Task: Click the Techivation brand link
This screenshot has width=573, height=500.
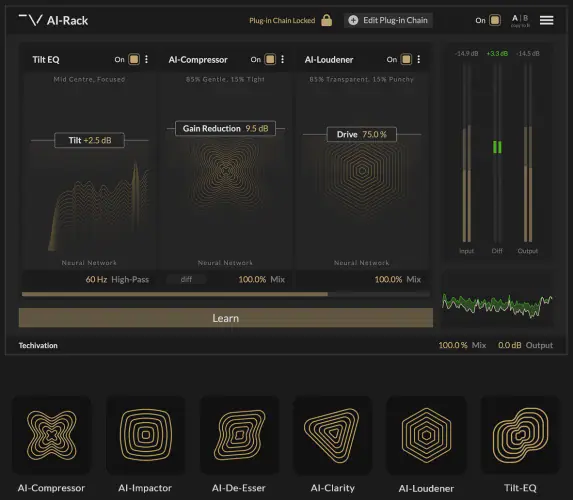Action: pos(38,345)
